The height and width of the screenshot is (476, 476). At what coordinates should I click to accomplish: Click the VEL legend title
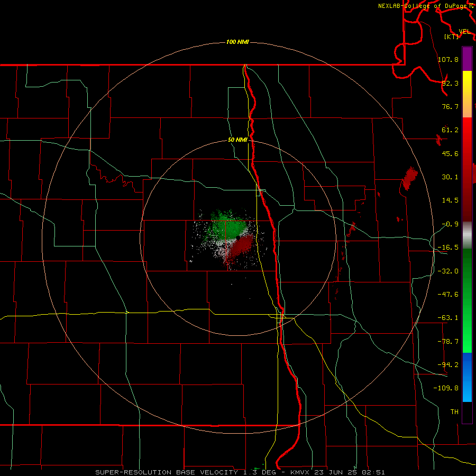point(464,32)
